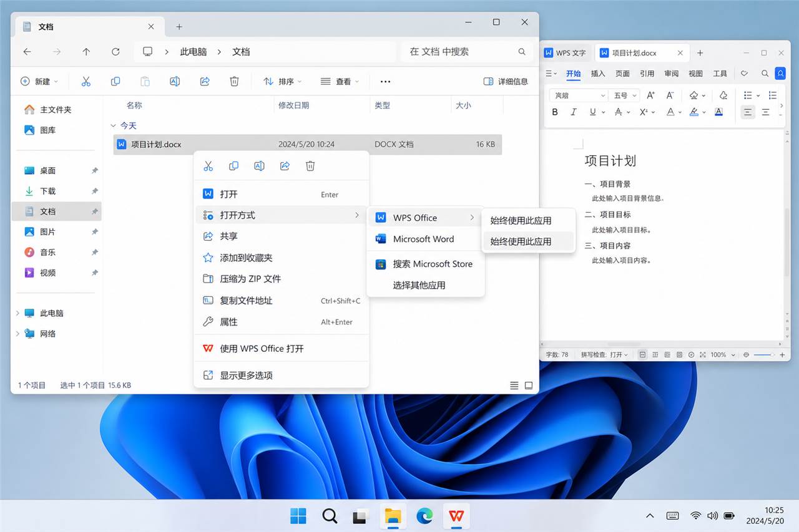
Task: Open 属性 from the context menu
Action: click(x=282, y=322)
